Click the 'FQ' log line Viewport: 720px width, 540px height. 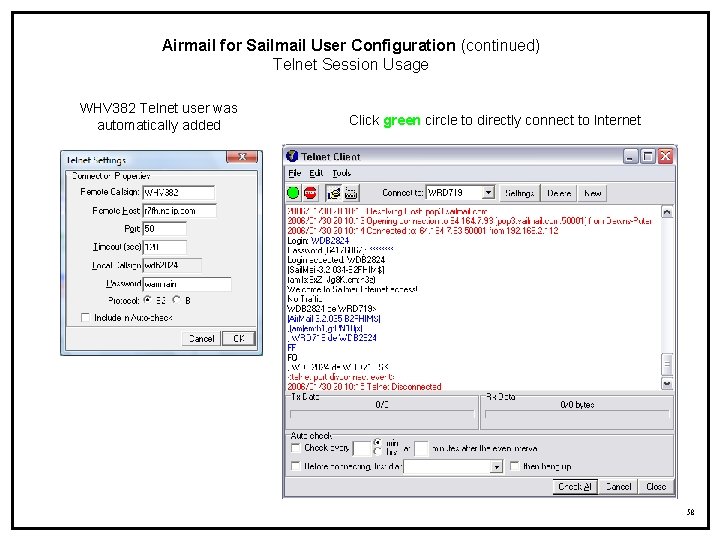292,357
